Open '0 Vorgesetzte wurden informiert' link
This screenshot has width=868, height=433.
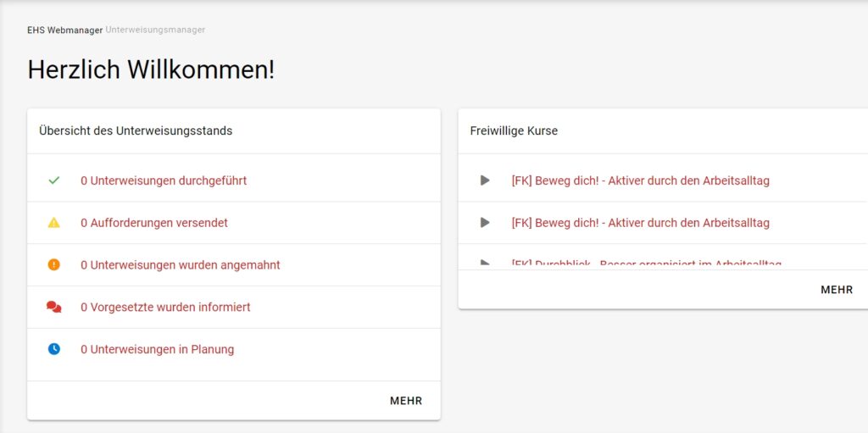(165, 307)
